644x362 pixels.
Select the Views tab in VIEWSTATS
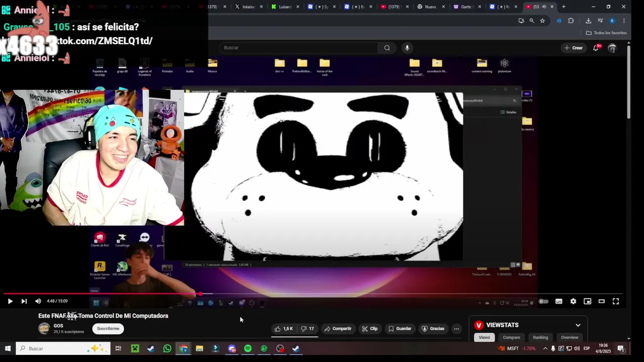(x=484, y=337)
